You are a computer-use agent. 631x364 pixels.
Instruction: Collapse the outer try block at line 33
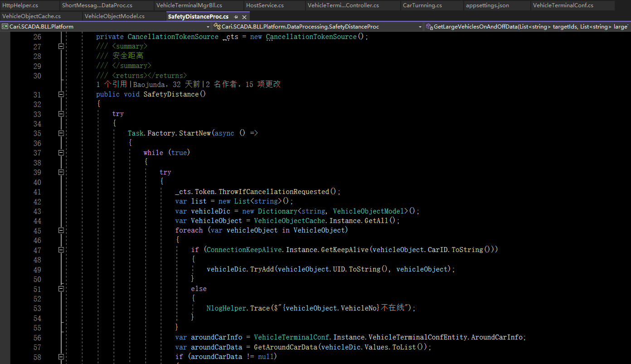coord(61,114)
